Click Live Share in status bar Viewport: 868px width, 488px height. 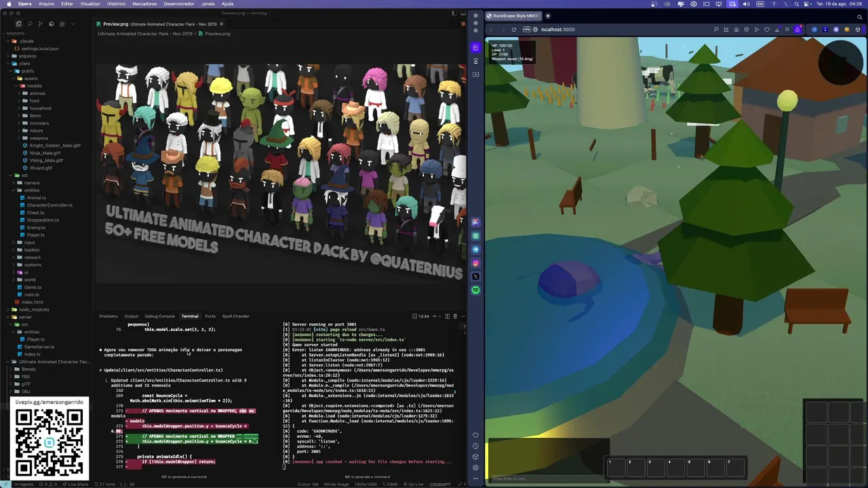(x=75, y=484)
